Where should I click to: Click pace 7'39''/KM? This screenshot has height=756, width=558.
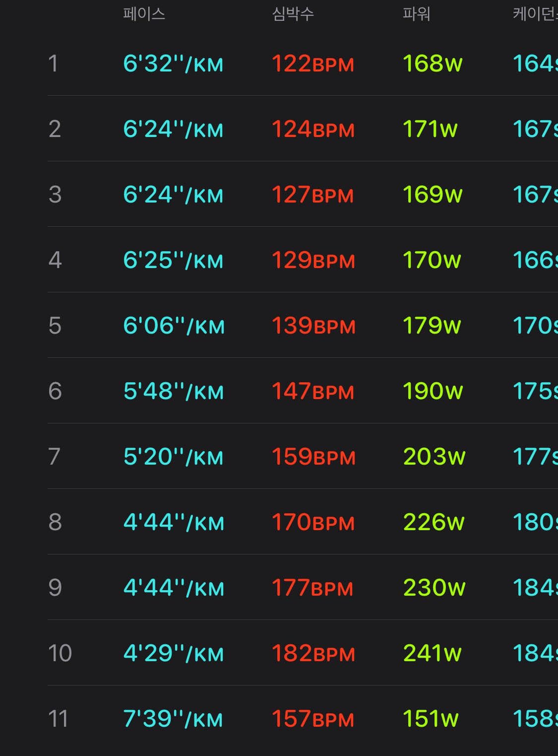pyautogui.click(x=173, y=719)
